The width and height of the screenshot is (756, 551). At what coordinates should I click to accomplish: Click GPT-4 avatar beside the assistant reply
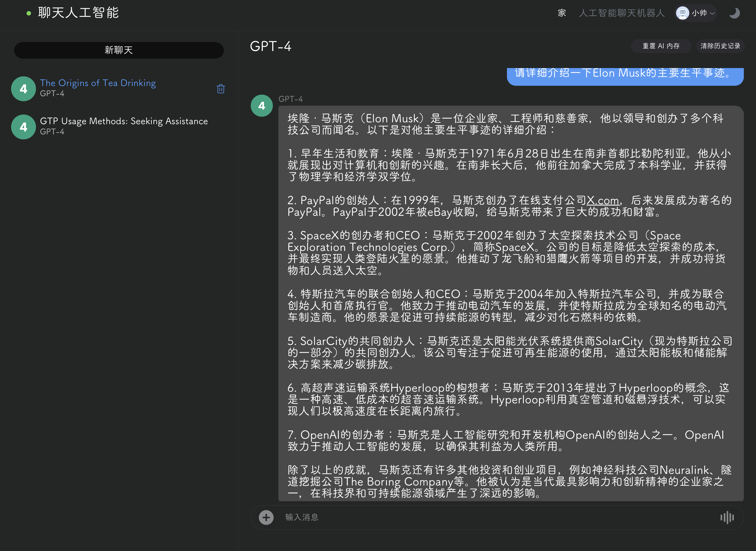click(x=262, y=106)
